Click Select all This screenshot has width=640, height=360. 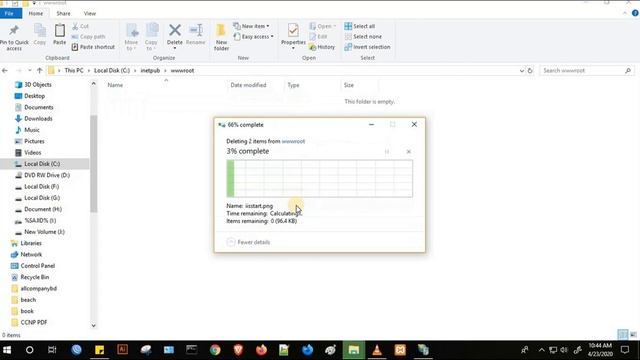tap(360, 26)
